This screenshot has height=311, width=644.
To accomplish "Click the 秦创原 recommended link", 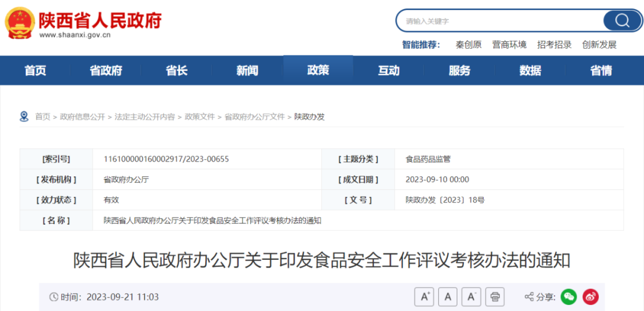I will coord(468,45).
